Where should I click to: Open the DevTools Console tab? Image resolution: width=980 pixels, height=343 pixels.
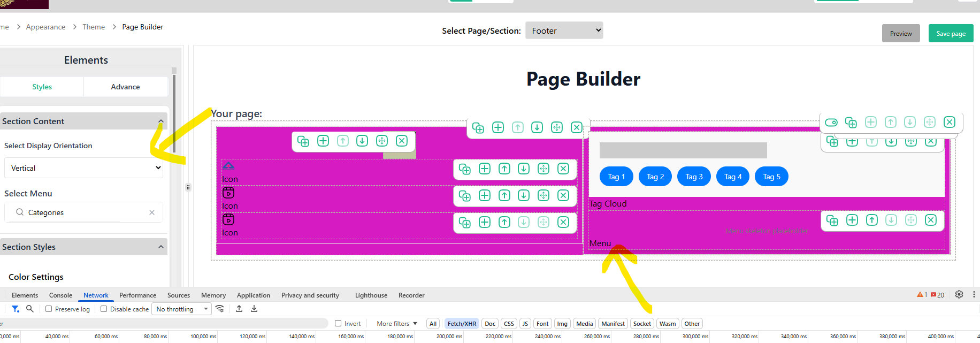pyautogui.click(x=60, y=295)
